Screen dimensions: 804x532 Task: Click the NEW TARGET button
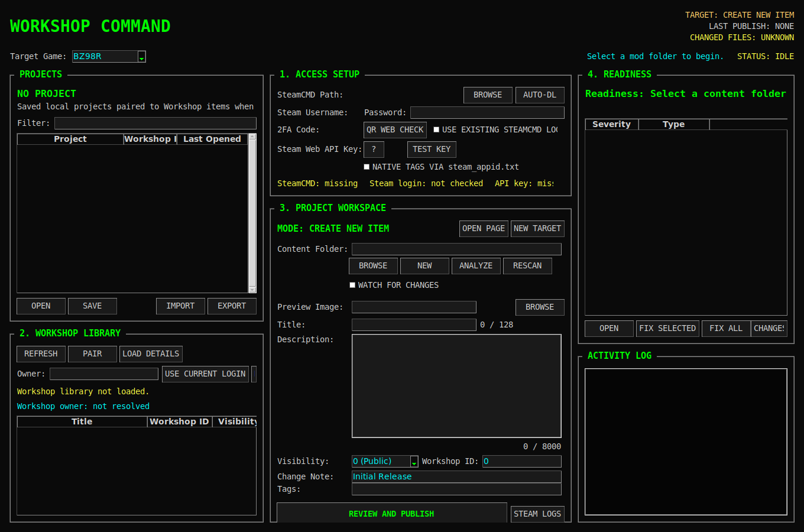pyautogui.click(x=537, y=228)
